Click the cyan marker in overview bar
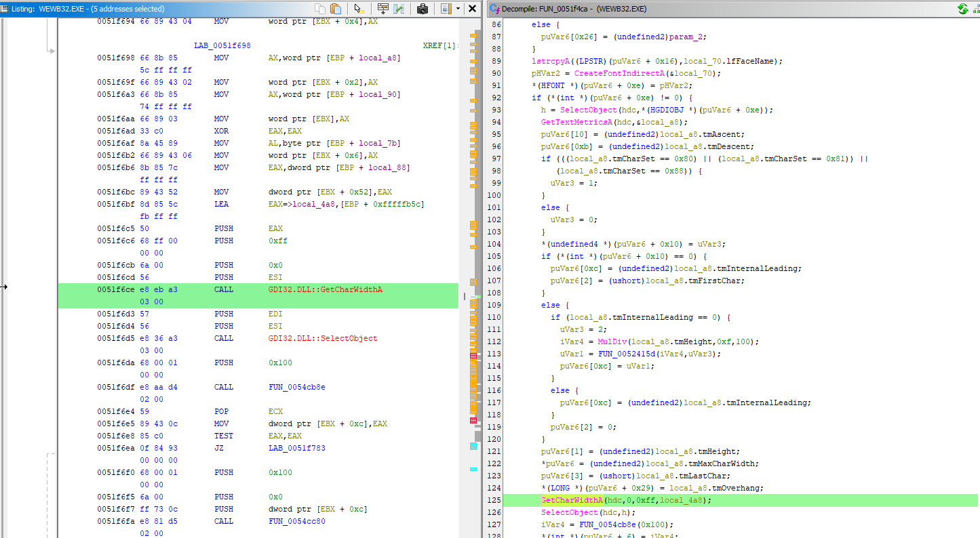The height and width of the screenshot is (538, 980). pyautogui.click(x=473, y=446)
